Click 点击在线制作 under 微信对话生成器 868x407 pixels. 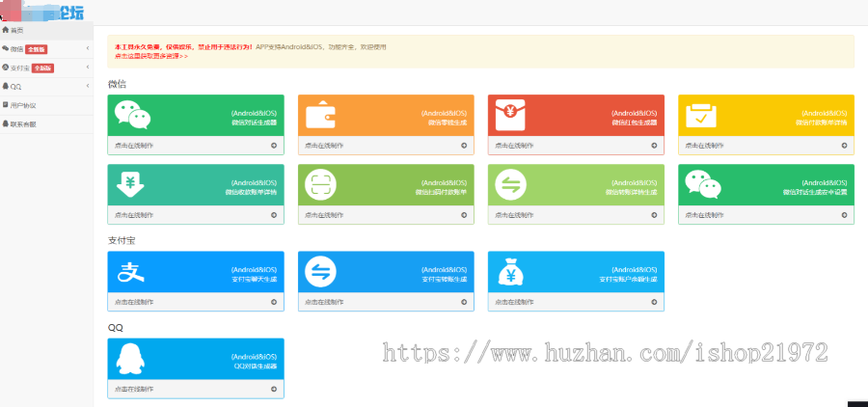tap(134, 146)
